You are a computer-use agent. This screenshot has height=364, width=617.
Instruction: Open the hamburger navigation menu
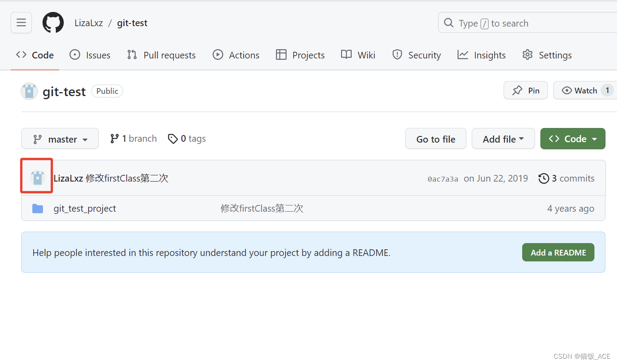coord(21,23)
